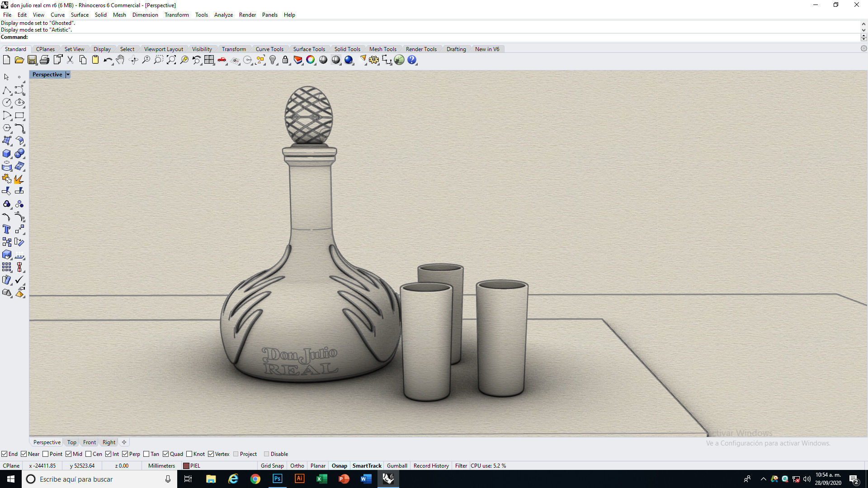The height and width of the screenshot is (488, 868).
Task: Open the CPlane coordinate system selector
Action: pos(11,465)
